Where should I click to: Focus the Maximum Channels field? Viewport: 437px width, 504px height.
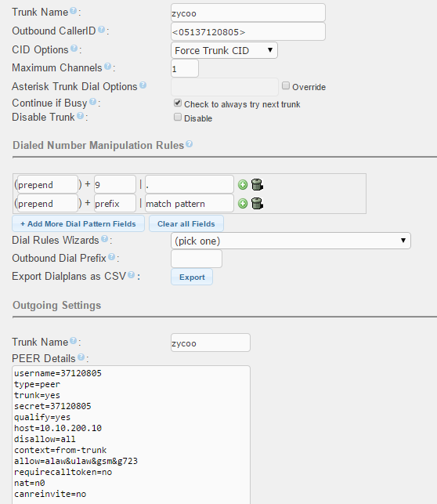[x=185, y=68]
